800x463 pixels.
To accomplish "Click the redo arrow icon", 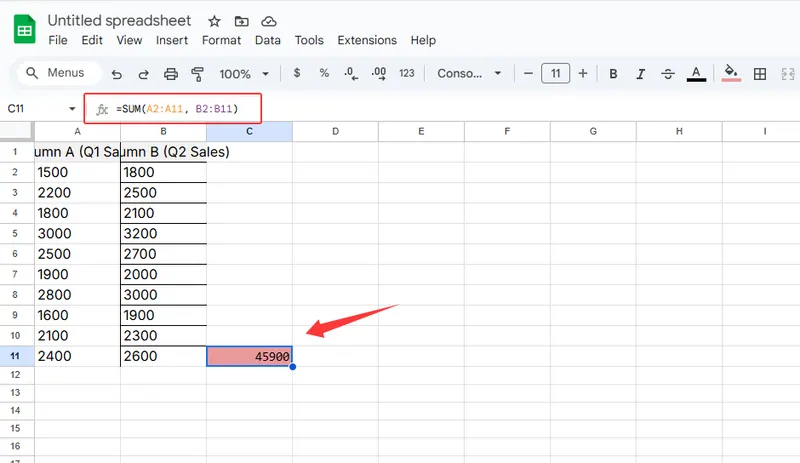I will tap(143, 74).
